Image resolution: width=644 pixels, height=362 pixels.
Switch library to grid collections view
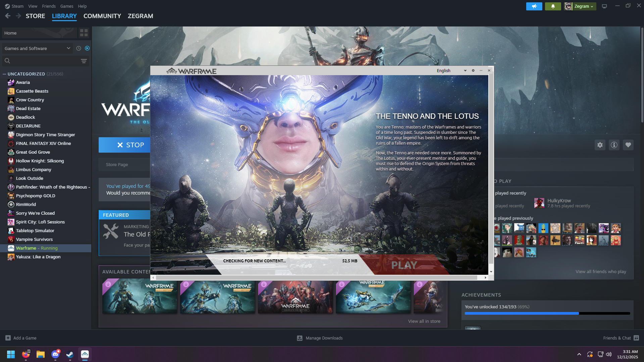[x=84, y=33]
